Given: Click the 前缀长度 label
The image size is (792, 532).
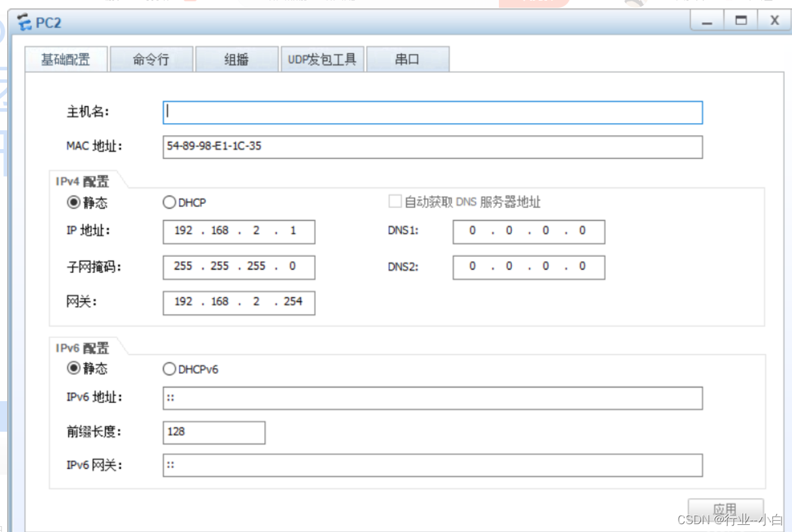Looking at the screenshot, I should 94,432.
